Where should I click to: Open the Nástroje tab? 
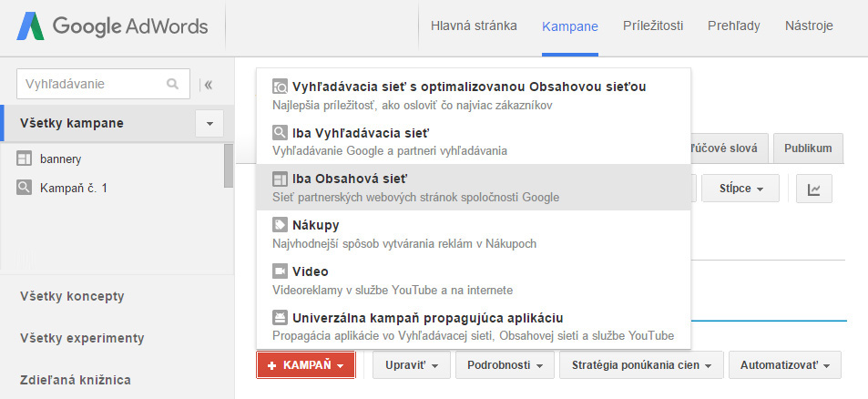click(x=809, y=26)
